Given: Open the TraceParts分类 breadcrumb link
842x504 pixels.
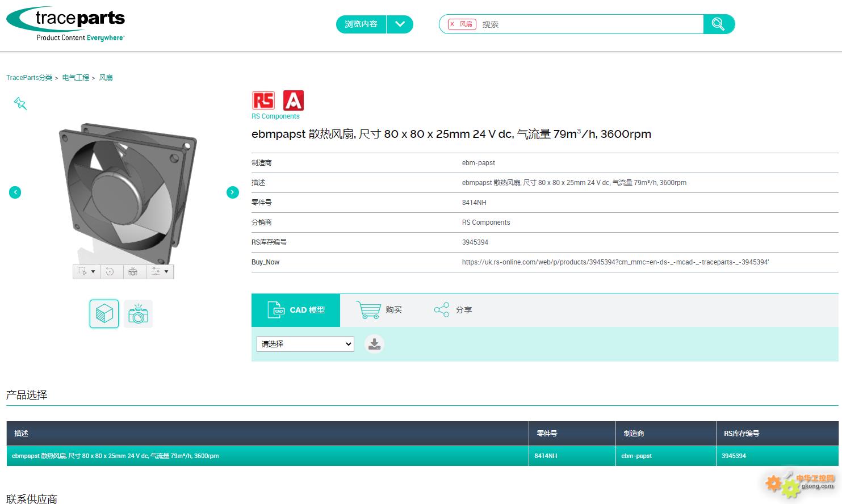Looking at the screenshot, I should click(x=29, y=78).
